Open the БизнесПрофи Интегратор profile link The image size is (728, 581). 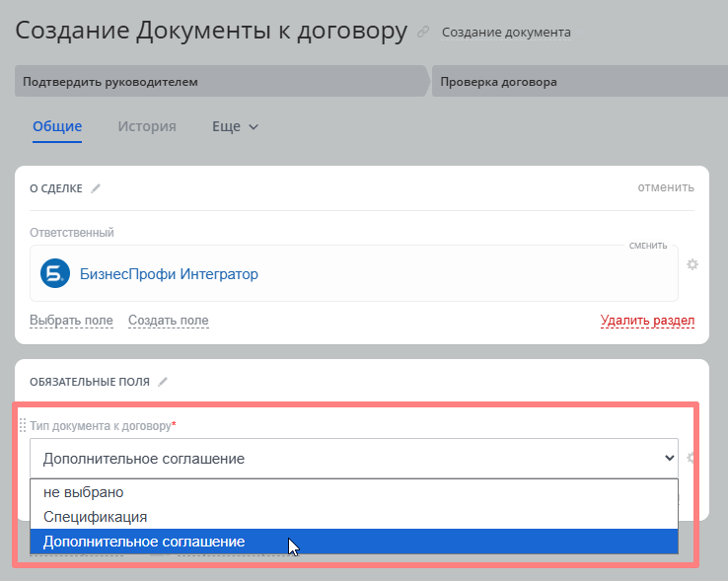(169, 274)
